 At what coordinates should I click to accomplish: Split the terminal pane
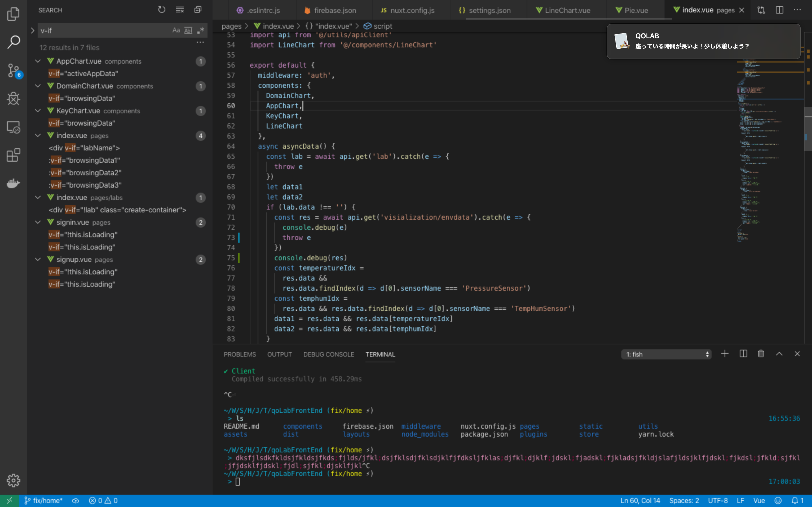click(743, 354)
